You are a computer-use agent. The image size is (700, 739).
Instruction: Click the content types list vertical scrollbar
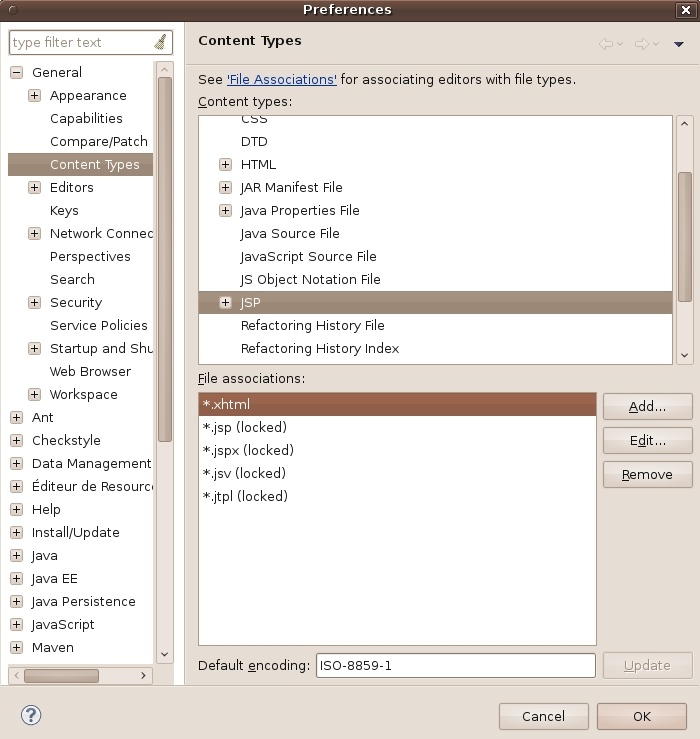pyautogui.click(x=685, y=236)
